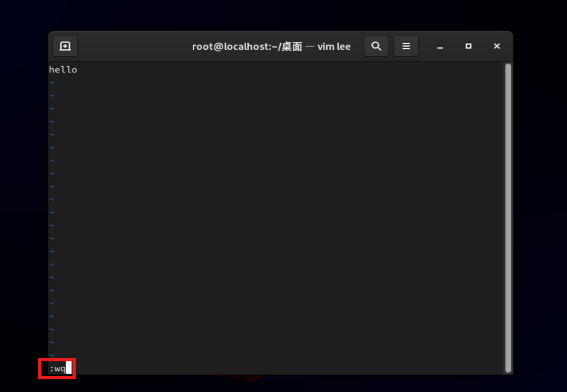Click the terminal vertical scrollbar
567x392 pixels.
tap(508, 218)
